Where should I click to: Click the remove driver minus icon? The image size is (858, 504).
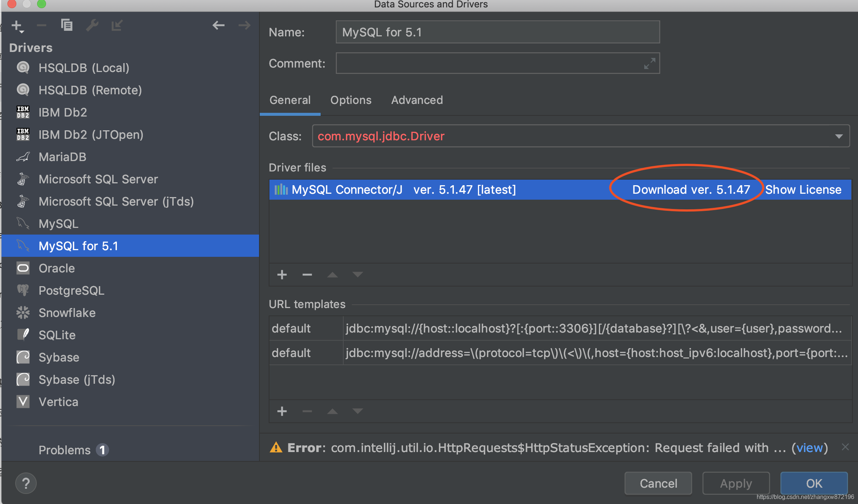tap(42, 25)
